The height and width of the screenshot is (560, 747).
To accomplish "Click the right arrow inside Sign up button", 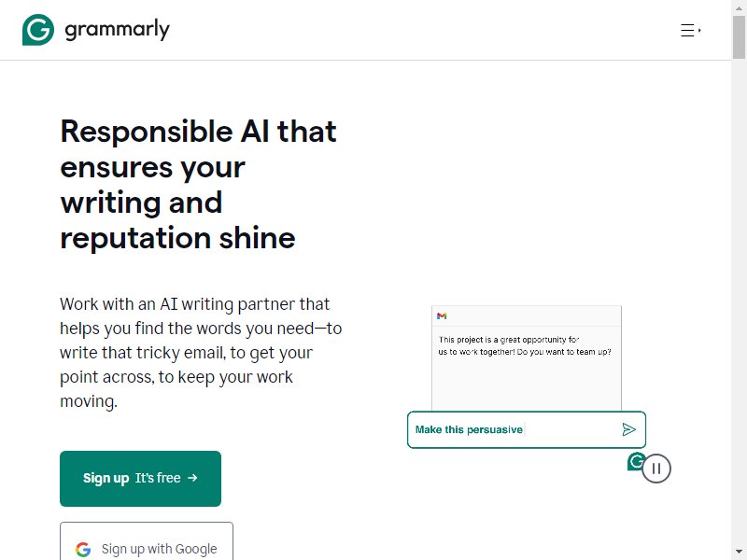I will (x=192, y=478).
